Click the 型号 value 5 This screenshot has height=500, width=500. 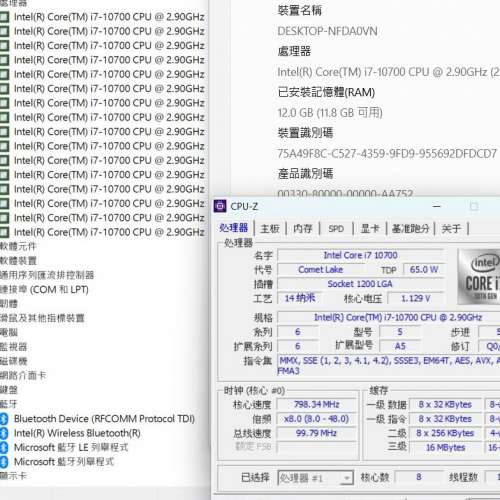point(400,332)
